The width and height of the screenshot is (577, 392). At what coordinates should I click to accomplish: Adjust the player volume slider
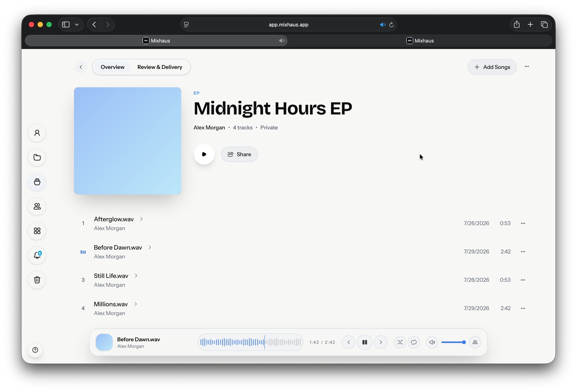click(x=453, y=342)
